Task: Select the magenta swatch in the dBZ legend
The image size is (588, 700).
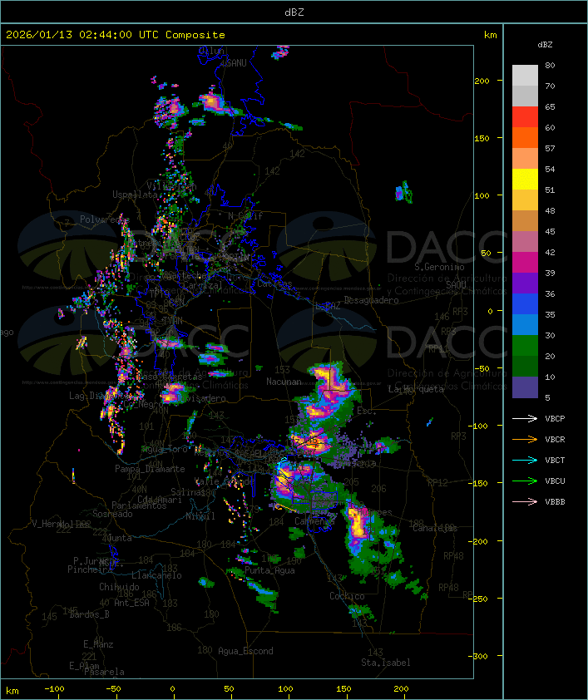Action: point(525,263)
